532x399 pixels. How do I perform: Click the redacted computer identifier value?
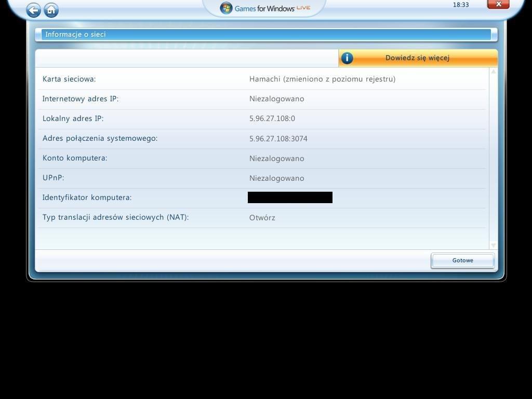point(290,197)
